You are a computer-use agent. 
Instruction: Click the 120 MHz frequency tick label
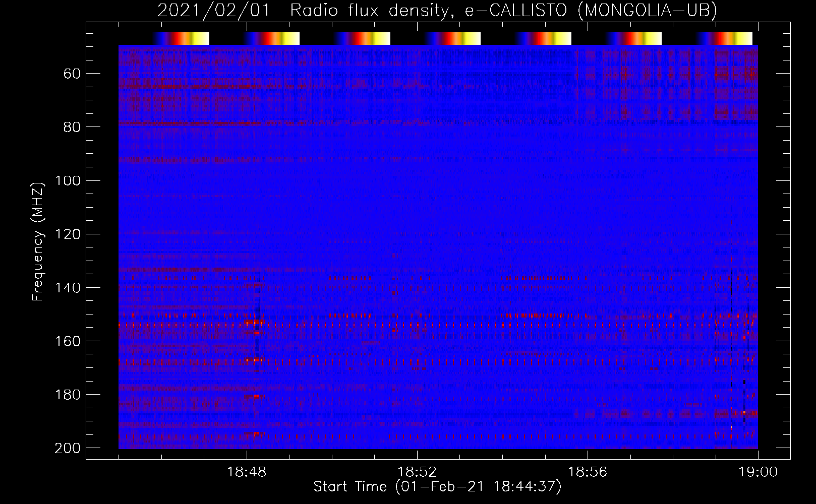coord(68,234)
